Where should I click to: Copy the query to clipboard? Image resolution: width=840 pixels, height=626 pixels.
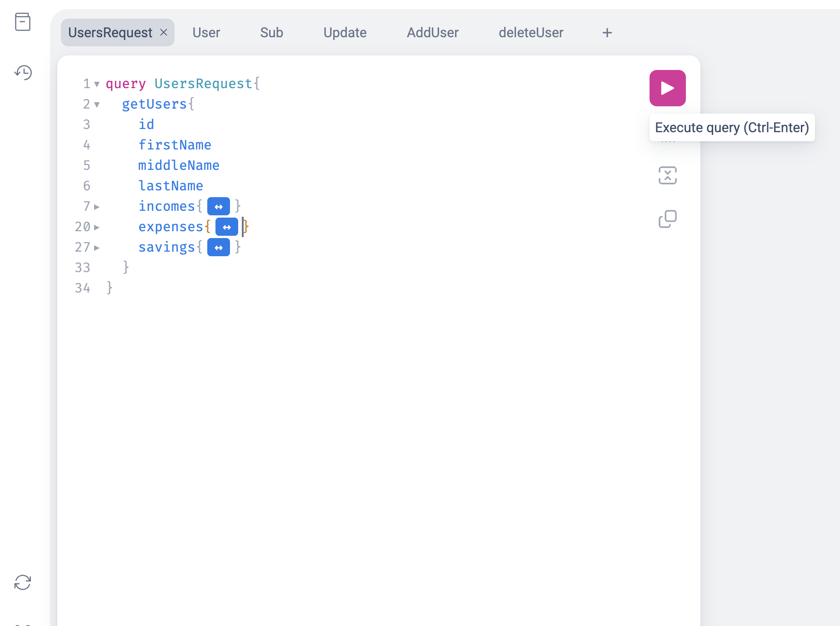(x=667, y=218)
